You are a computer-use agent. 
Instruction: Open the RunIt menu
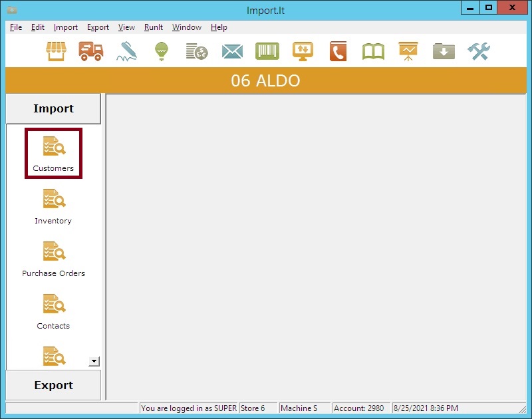(154, 27)
